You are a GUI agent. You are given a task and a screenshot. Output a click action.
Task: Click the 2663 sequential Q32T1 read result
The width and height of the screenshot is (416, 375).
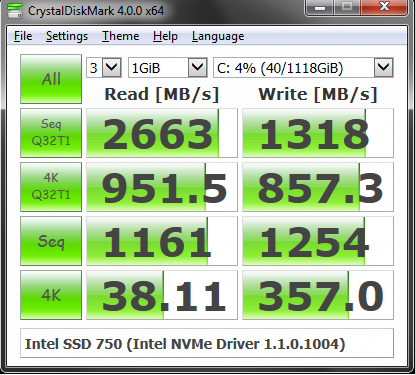pos(162,133)
